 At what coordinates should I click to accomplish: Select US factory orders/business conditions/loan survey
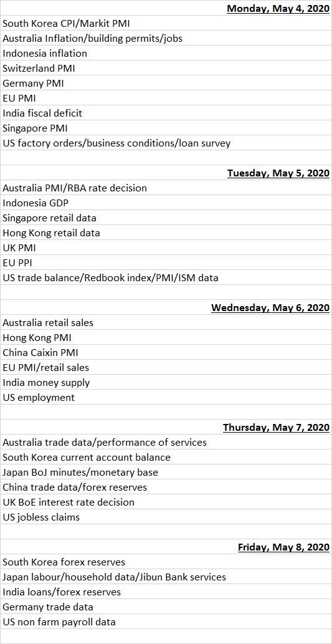pyautogui.click(x=166, y=143)
